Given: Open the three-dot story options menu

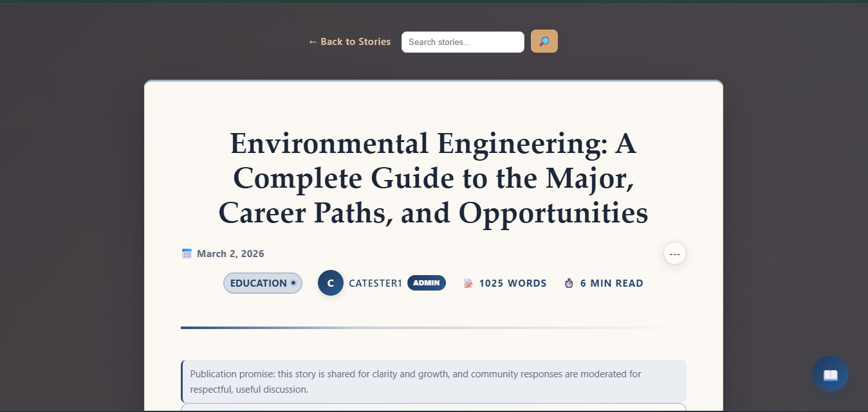Looking at the screenshot, I should tap(674, 254).
